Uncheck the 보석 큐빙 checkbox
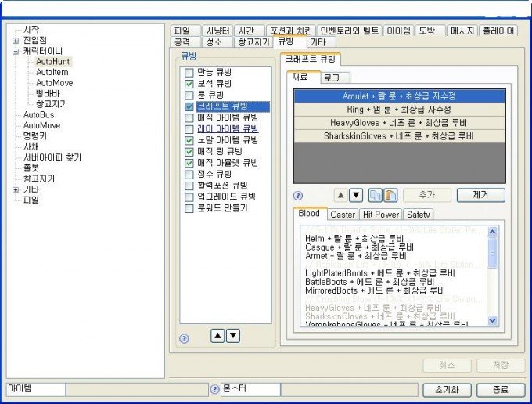The width and height of the screenshot is (532, 404). point(189,83)
